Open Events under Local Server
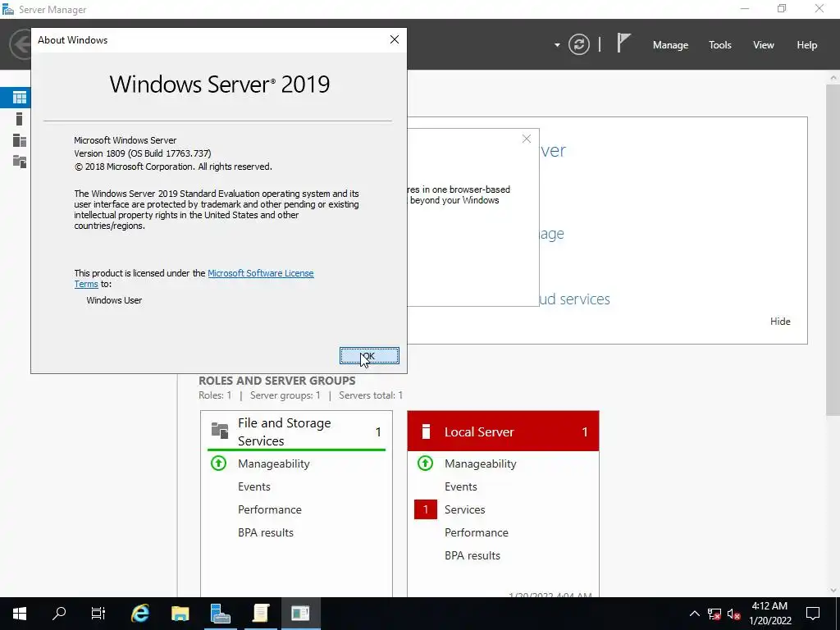The width and height of the screenshot is (840, 630). coord(461,486)
